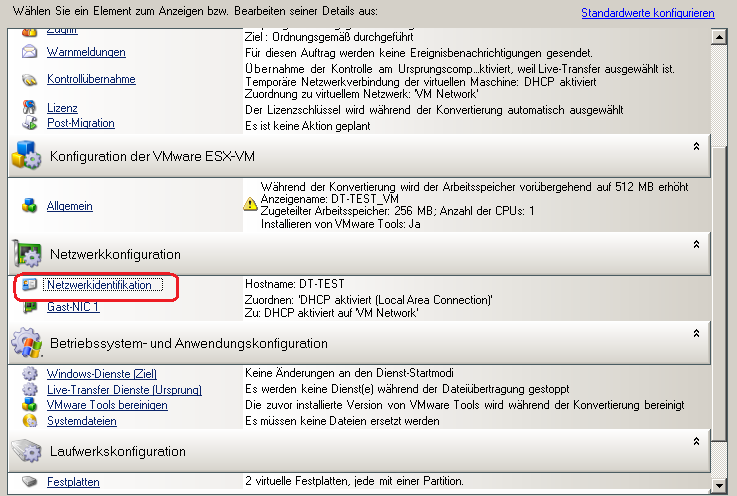Click the VMware Tools bereinigen icon

point(30,405)
